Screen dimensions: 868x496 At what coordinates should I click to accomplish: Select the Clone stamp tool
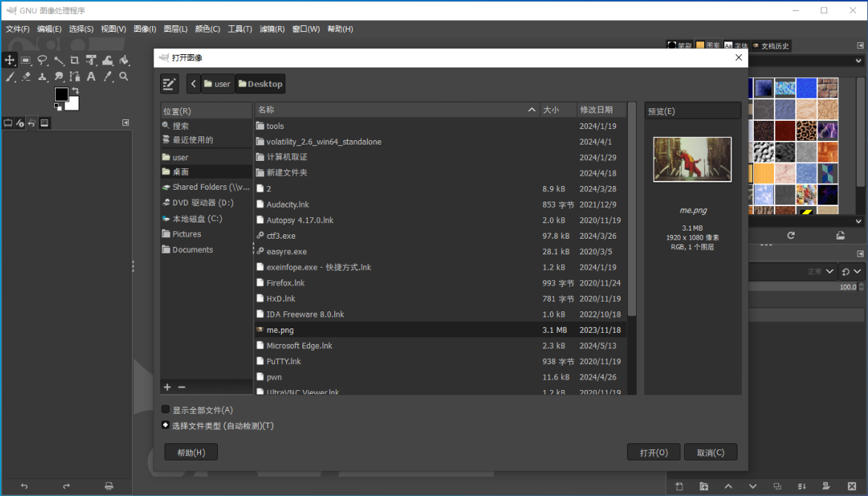(42, 76)
